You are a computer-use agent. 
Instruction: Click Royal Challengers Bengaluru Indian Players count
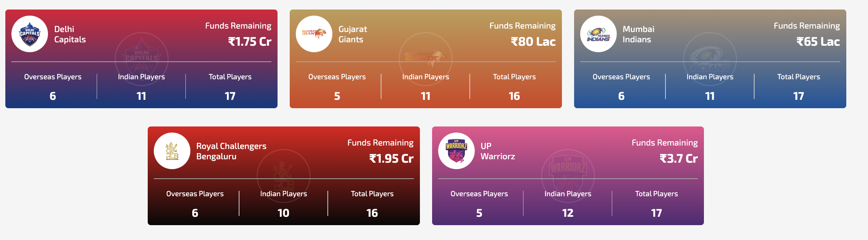click(284, 213)
